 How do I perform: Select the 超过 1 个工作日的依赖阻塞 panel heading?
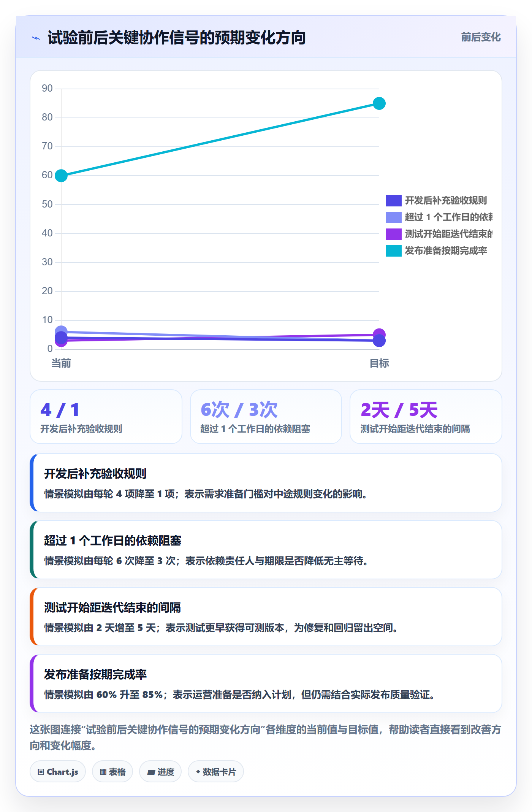coord(112,541)
